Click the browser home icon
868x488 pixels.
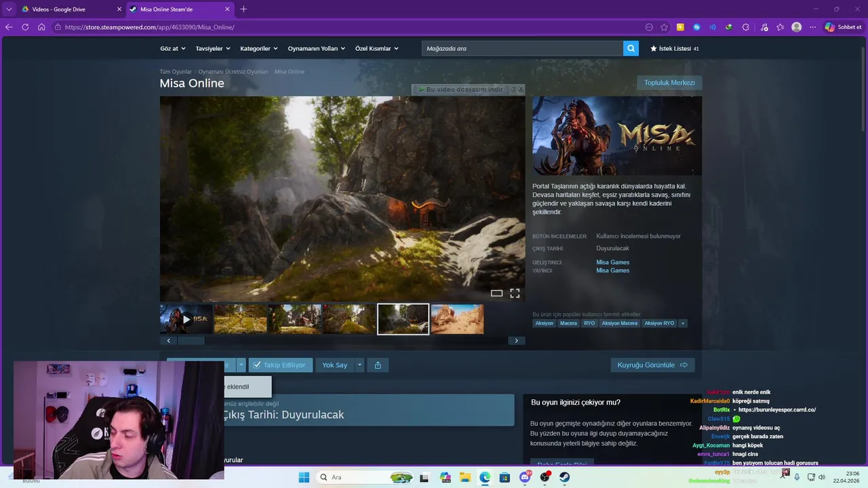pyautogui.click(x=41, y=27)
